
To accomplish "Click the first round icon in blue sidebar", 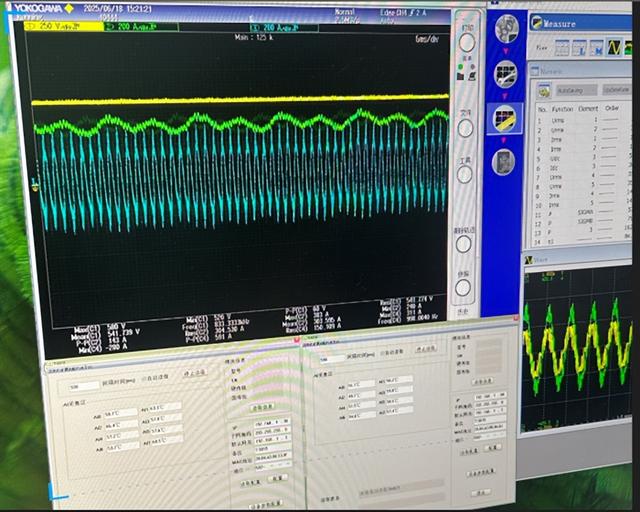I will pos(506,30).
